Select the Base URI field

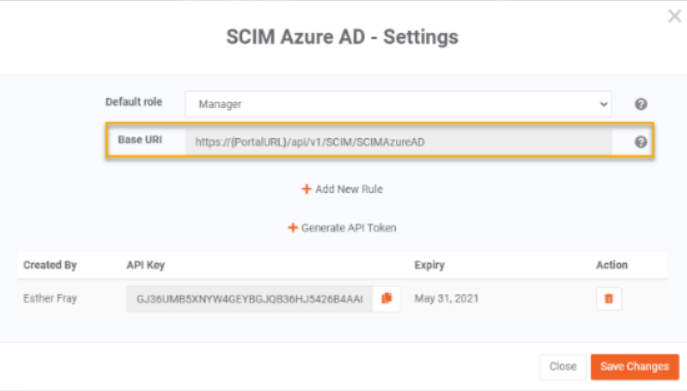click(398, 142)
